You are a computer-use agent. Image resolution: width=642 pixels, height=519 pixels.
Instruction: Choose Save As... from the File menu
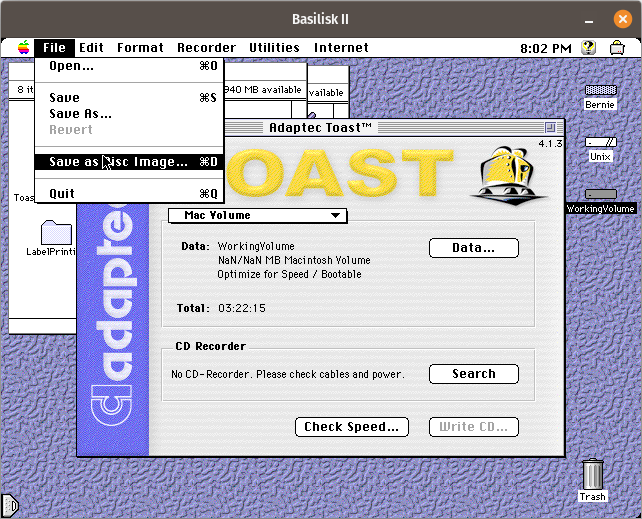(129, 114)
